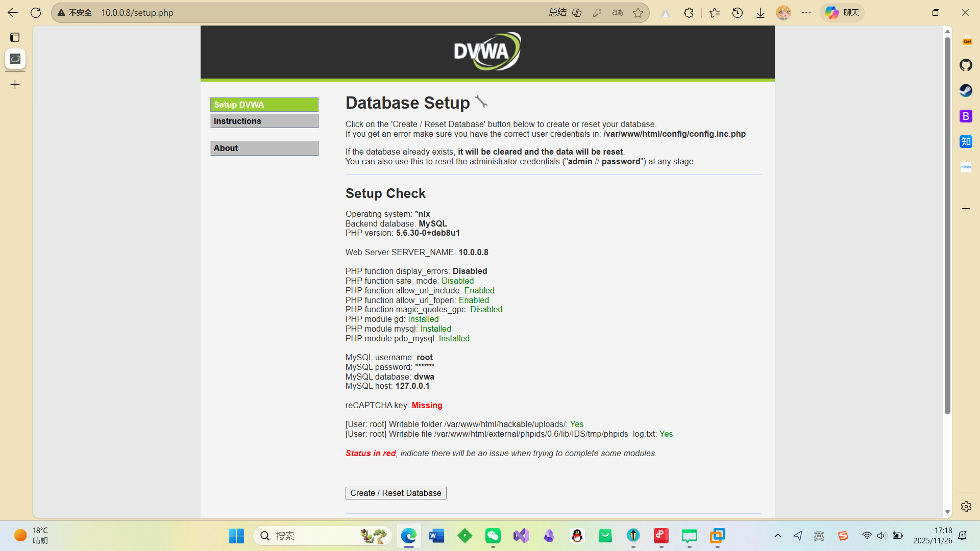This screenshot has width=980, height=551.
Task: Open Zhihu icon in Edge sidebar
Action: click(x=966, y=141)
